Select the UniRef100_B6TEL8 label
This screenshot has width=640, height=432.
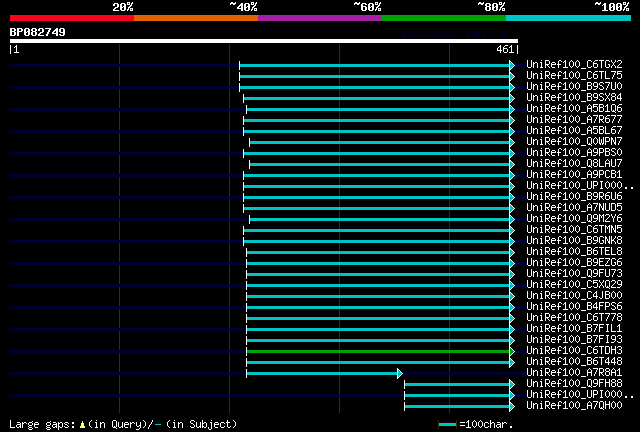click(574, 252)
